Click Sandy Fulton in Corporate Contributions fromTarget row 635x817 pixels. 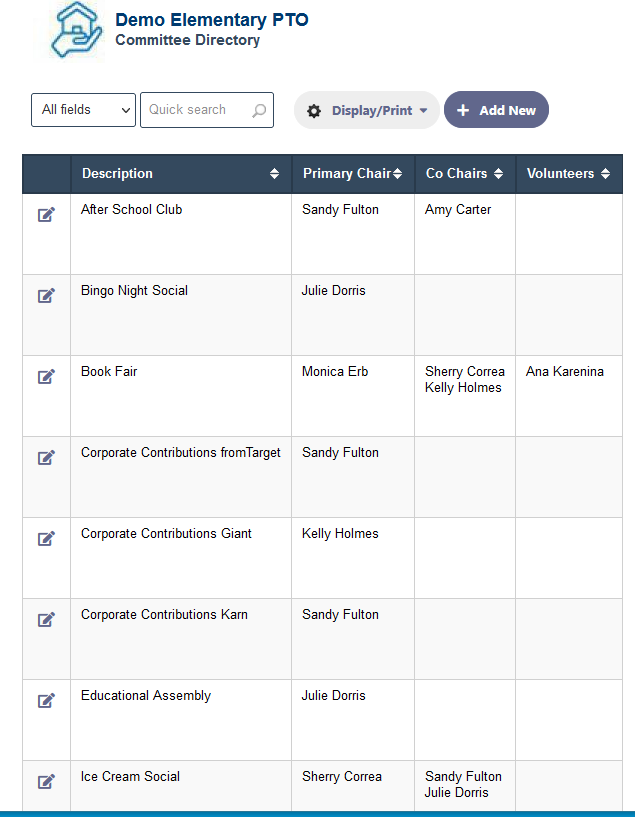point(340,453)
